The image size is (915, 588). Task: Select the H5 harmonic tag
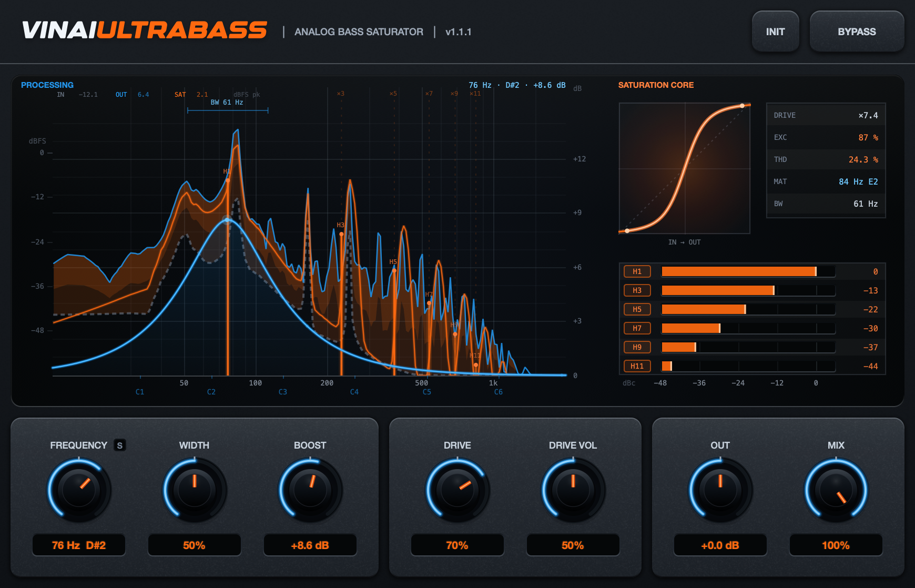637,309
